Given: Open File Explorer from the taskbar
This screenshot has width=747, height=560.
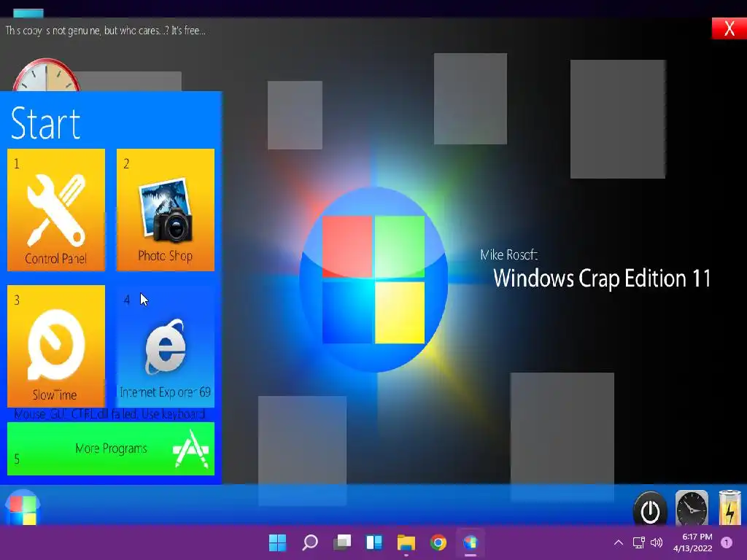Looking at the screenshot, I should click(406, 542).
